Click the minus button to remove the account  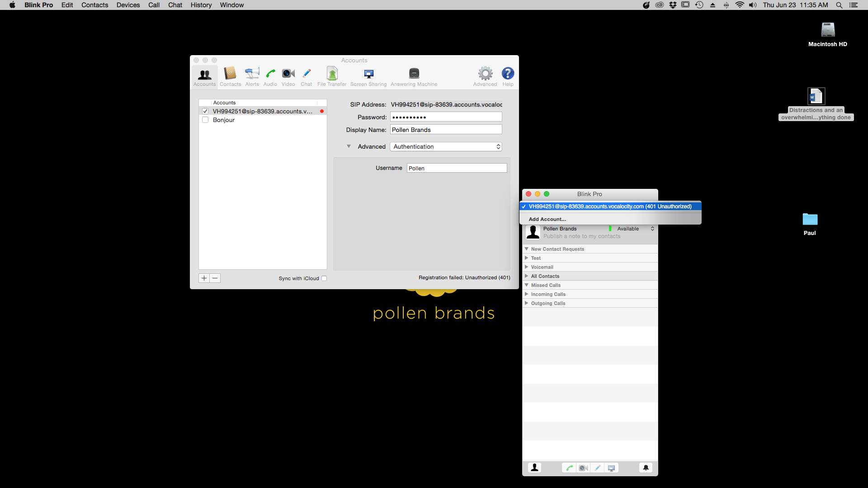point(215,278)
